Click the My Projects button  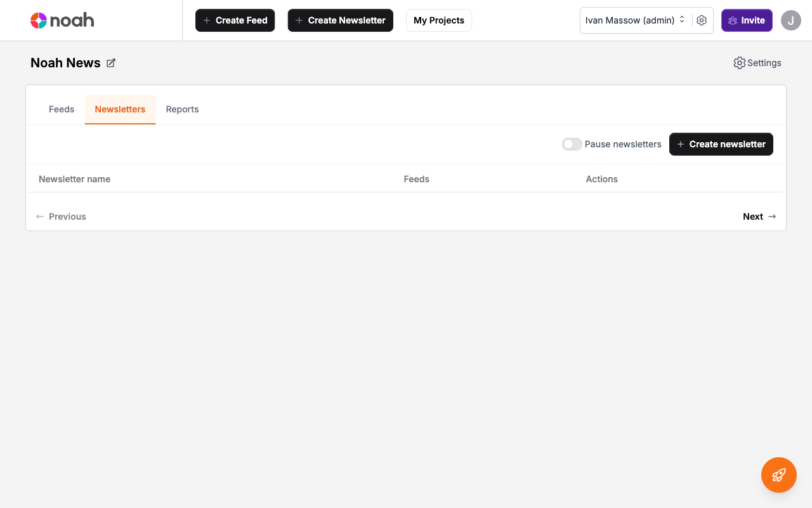[x=438, y=20]
